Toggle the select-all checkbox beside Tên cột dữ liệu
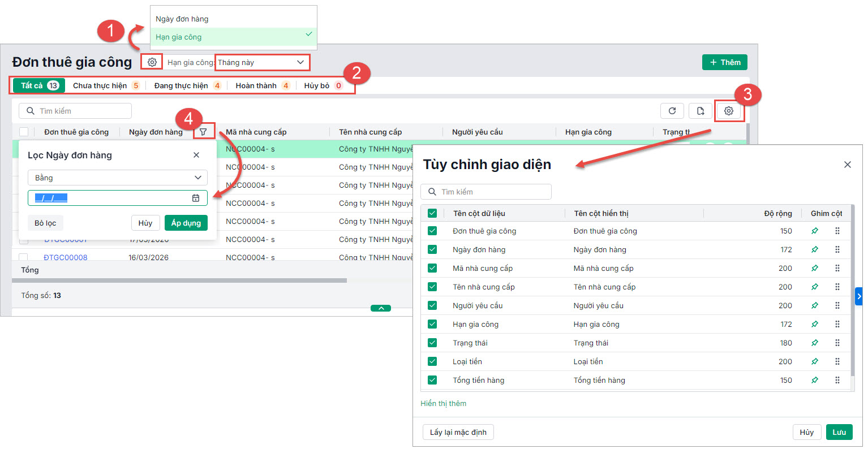868x449 pixels. (432, 213)
